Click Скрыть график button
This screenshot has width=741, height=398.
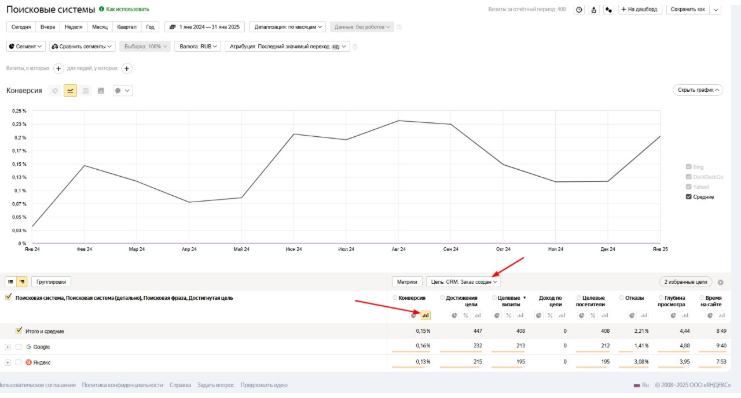point(698,90)
